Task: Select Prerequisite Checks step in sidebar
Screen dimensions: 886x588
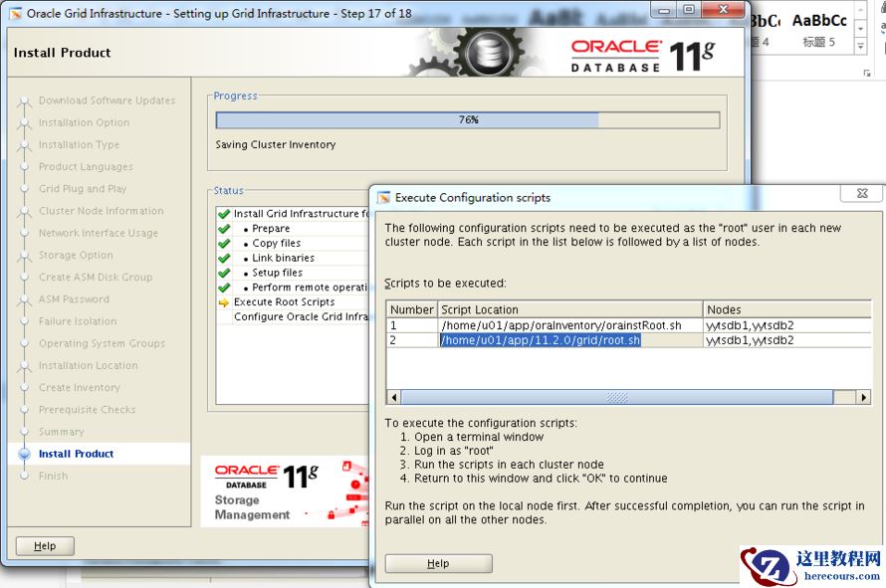Action: pos(87,410)
